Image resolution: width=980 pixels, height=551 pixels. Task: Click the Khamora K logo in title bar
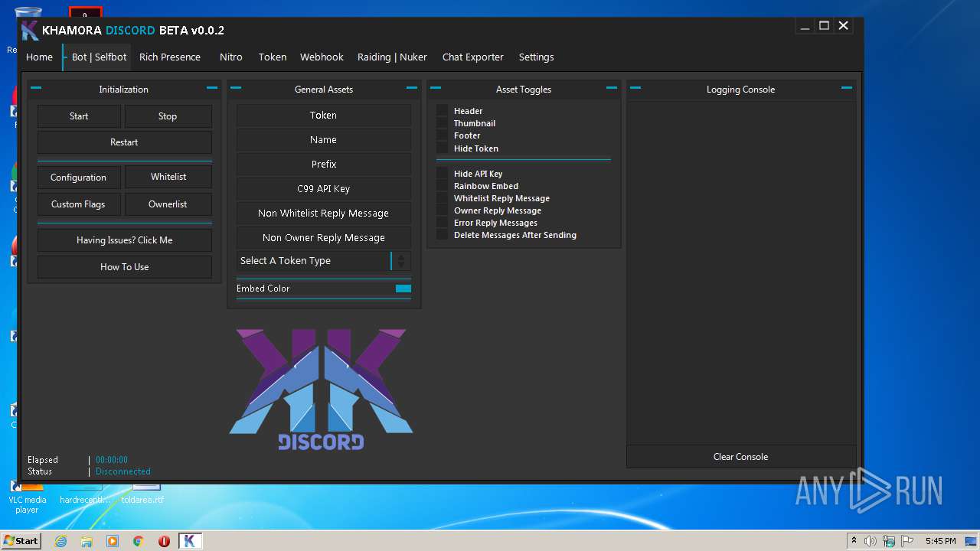tap(30, 30)
